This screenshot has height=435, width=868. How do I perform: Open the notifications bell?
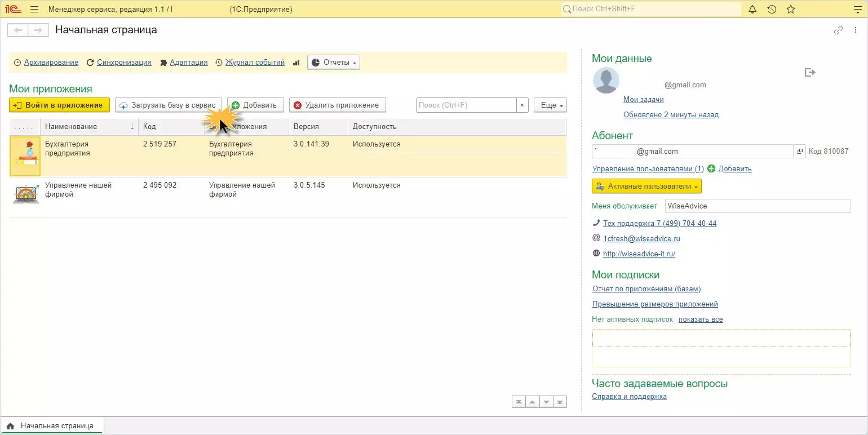752,10
